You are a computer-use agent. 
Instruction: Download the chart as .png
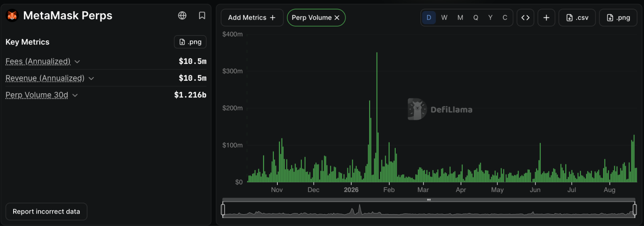tap(618, 18)
